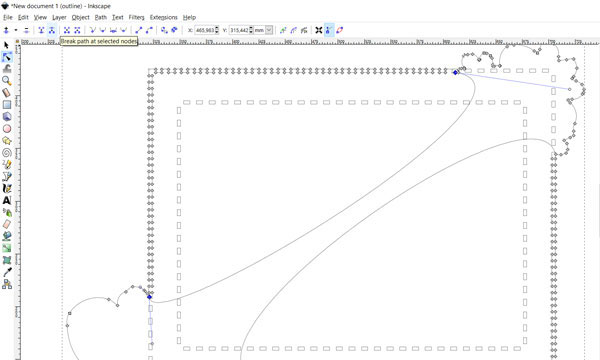Select the Star and polygon tool
The image size is (600, 360).
pos(7,141)
